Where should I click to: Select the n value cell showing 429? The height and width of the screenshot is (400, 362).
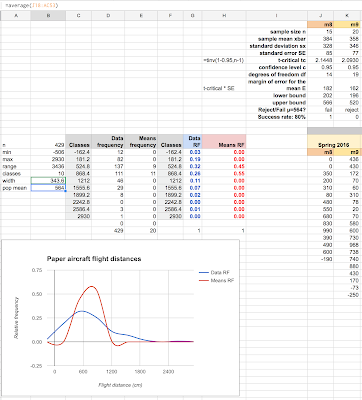coord(48,145)
